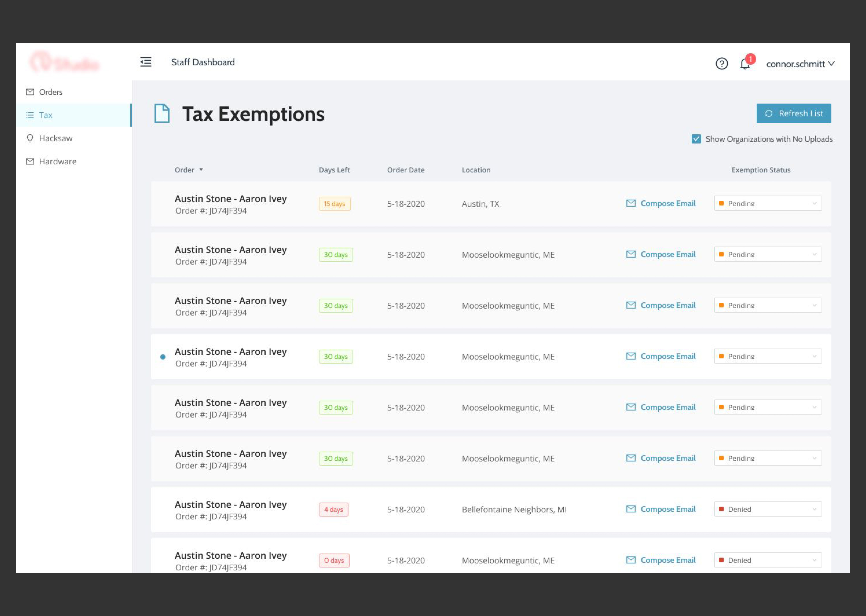Go to Orders in the sidebar
Viewport: 866px width, 616px height.
pos(74,92)
